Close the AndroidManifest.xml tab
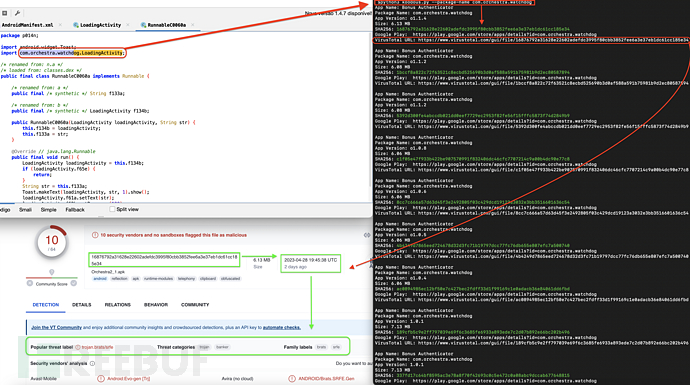Viewport: 690px width, 385px height. [x=60, y=25]
